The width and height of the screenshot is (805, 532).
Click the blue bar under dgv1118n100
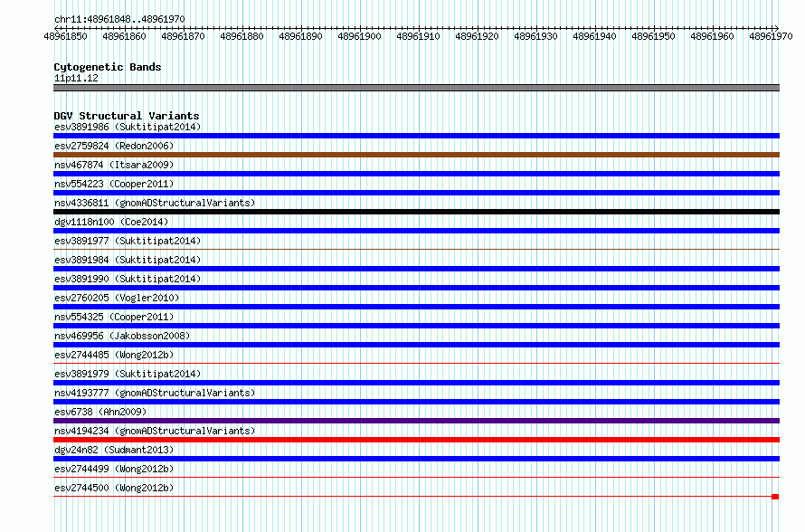[416, 231]
